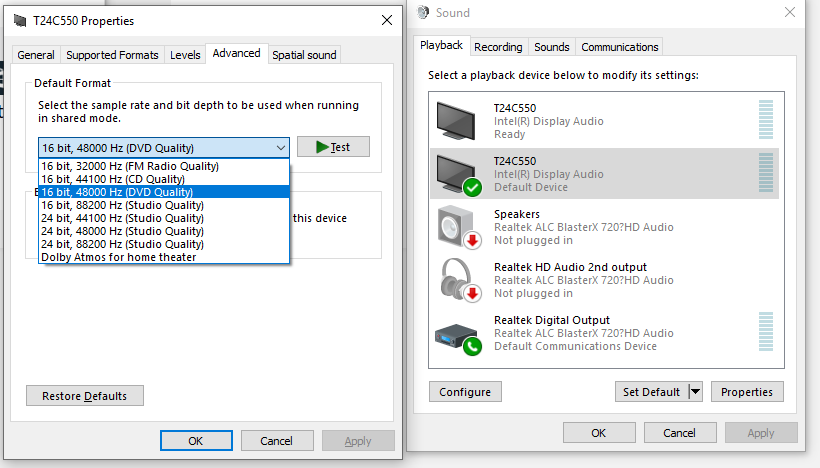
Task: Click the Configure button
Action: point(465,392)
